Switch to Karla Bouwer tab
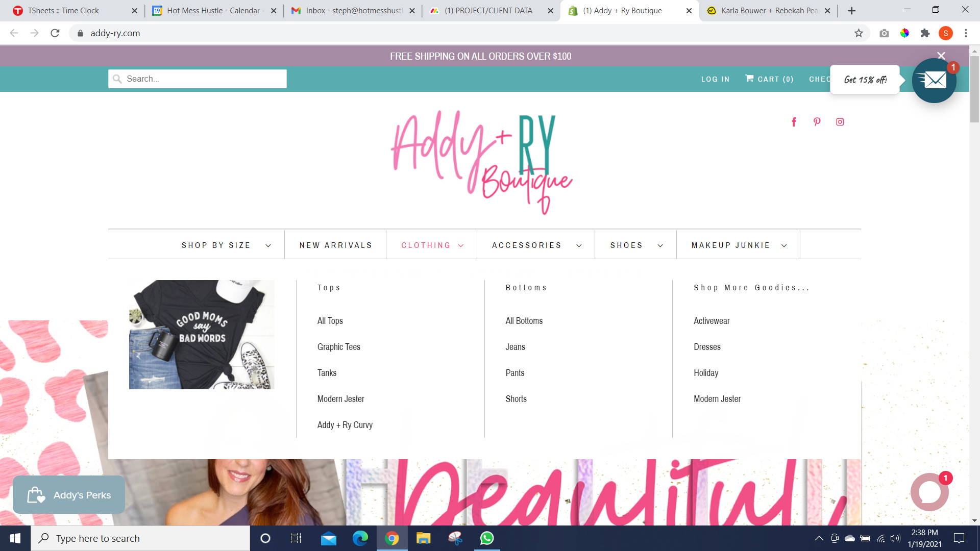Viewport: 980px width, 551px height. click(x=769, y=11)
